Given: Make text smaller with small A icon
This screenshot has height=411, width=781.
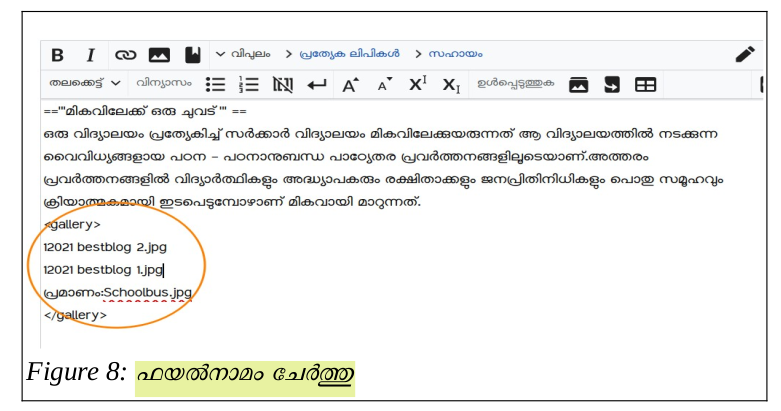Looking at the screenshot, I should [384, 84].
